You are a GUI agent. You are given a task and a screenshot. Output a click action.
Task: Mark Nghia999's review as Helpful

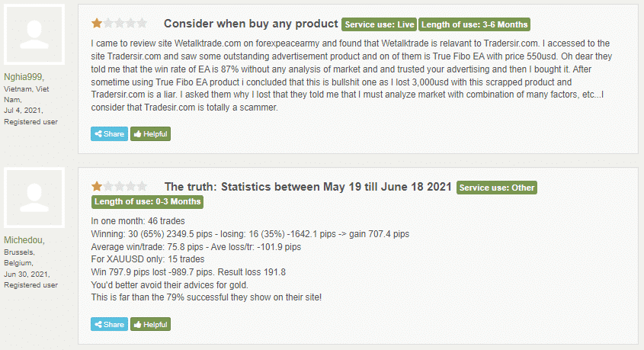tap(150, 134)
